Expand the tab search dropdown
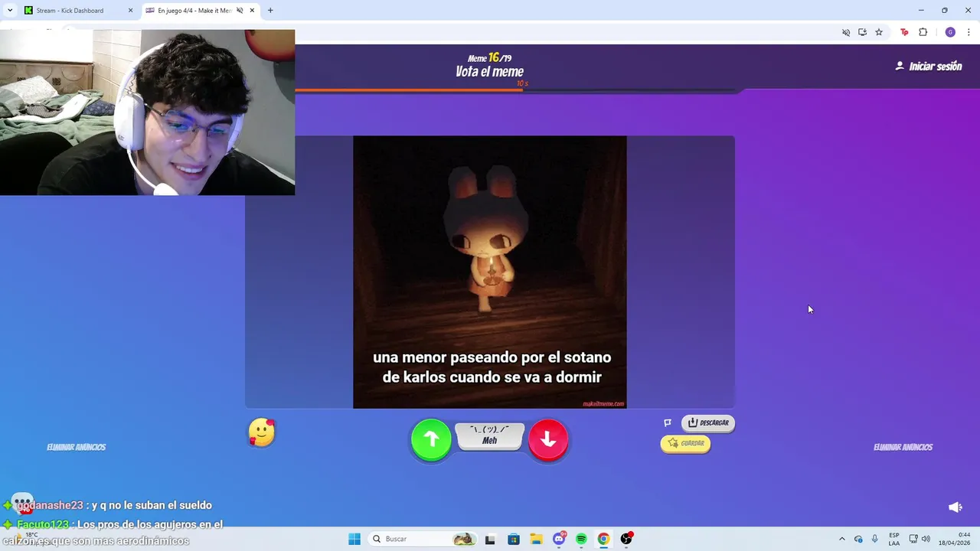The width and height of the screenshot is (980, 551). (x=10, y=11)
